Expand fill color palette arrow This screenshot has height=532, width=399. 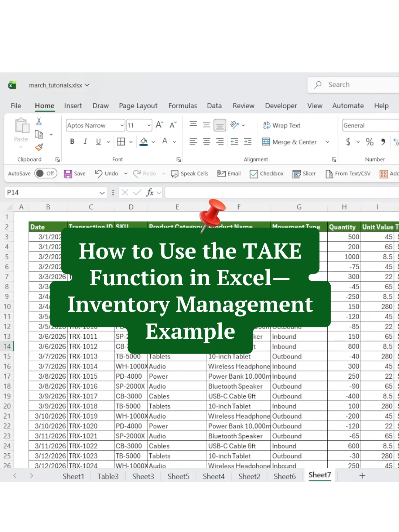click(153, 142)
